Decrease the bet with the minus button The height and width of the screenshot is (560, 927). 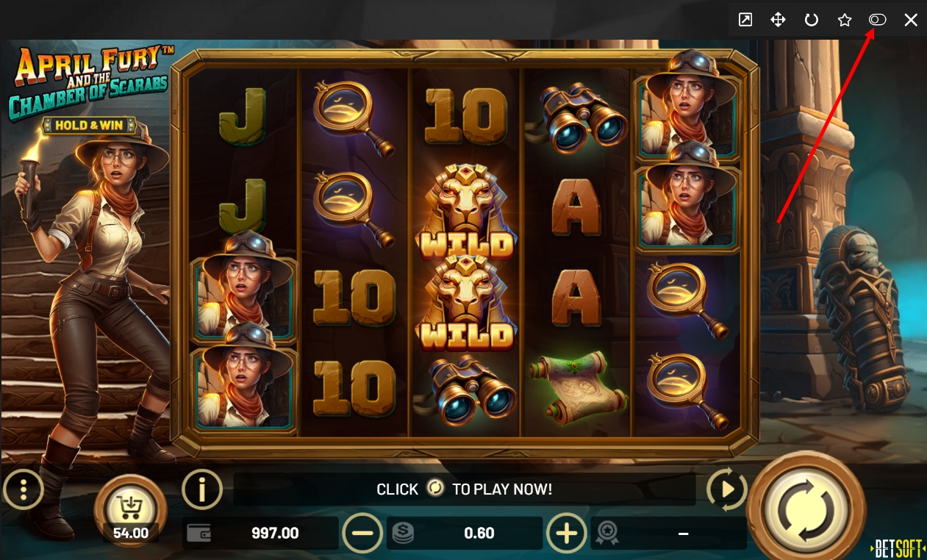(362, 533)
